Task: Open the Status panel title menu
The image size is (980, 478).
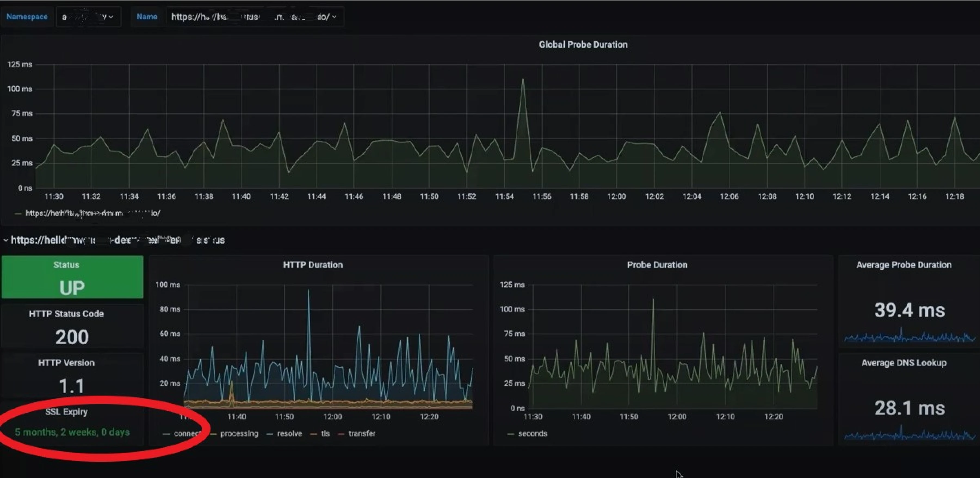Action: [66, 265]
